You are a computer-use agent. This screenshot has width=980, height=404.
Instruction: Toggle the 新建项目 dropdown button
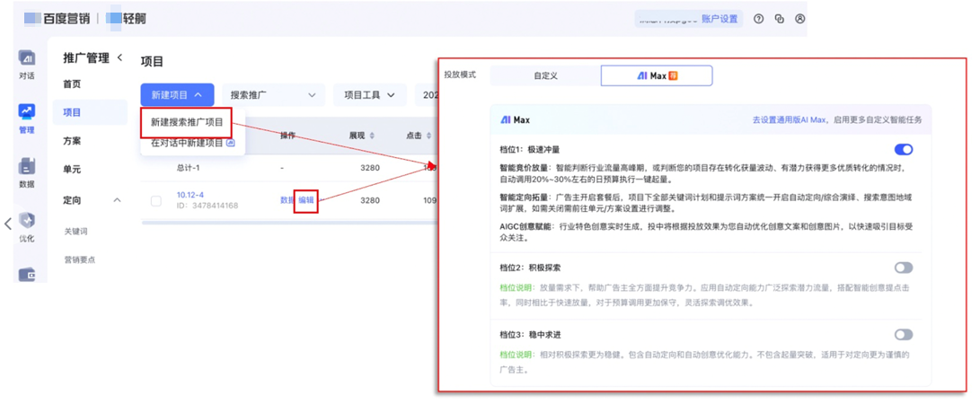point(178,95)
